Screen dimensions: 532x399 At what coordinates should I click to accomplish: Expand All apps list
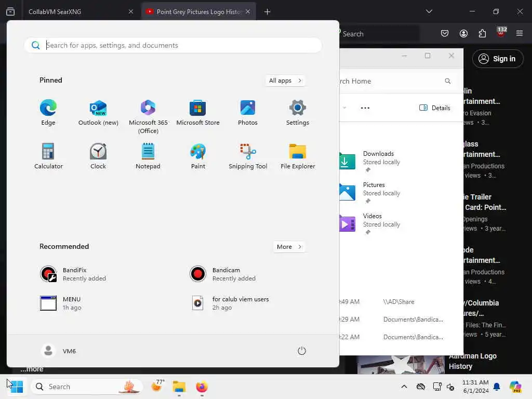point(285,81)
